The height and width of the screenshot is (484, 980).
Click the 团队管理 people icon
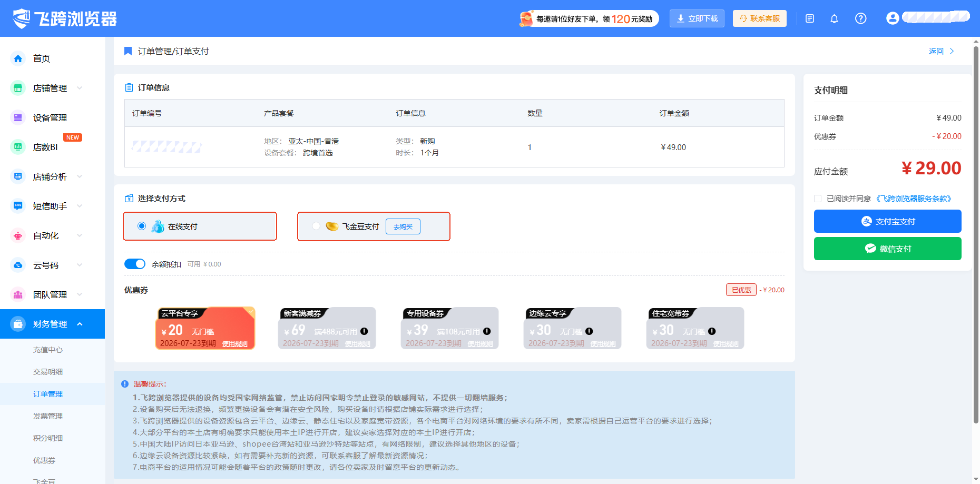pos(18,294)
